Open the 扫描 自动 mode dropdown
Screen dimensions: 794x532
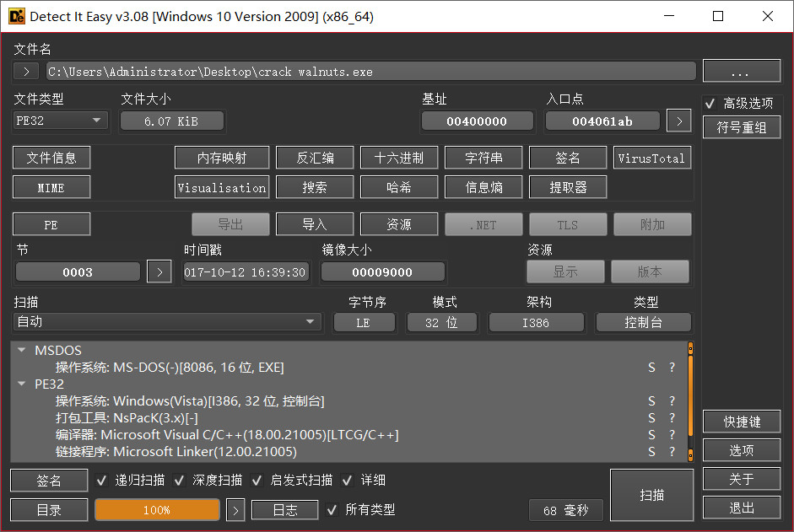(x=167, y=322)
